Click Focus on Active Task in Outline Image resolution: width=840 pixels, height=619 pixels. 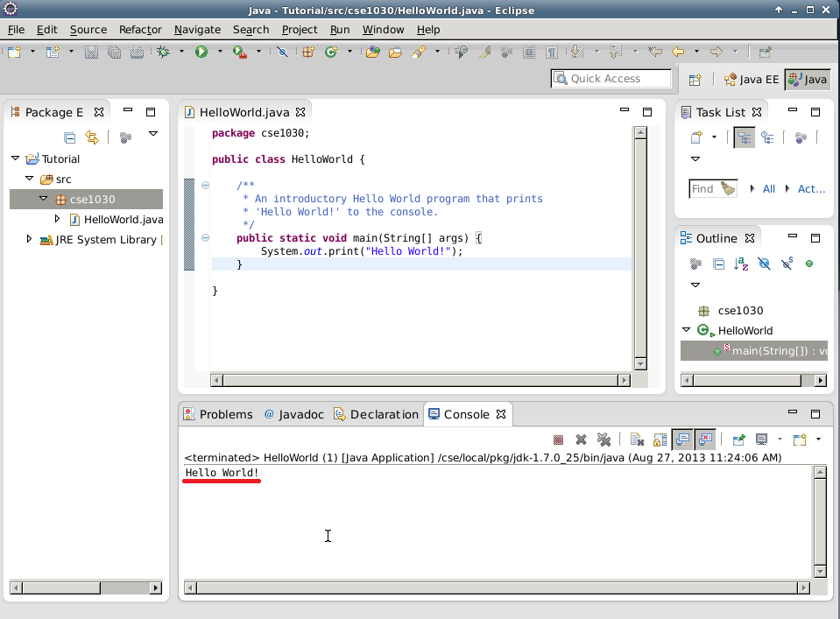pos(695,264)
